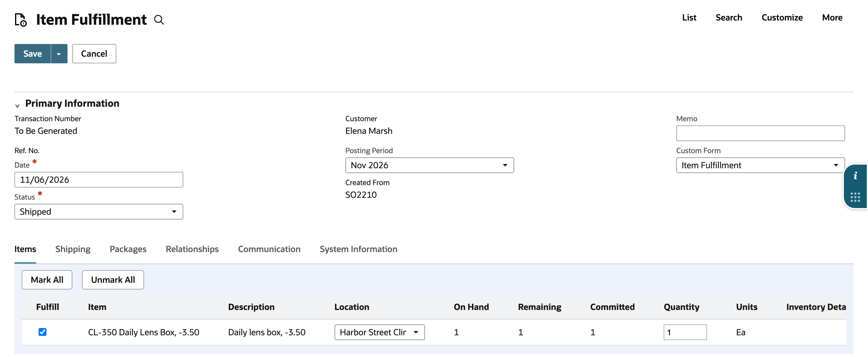Screen dimensions: 868x357
Task: Open the Save button dropdown arrow
Action: tap(59, 54)
